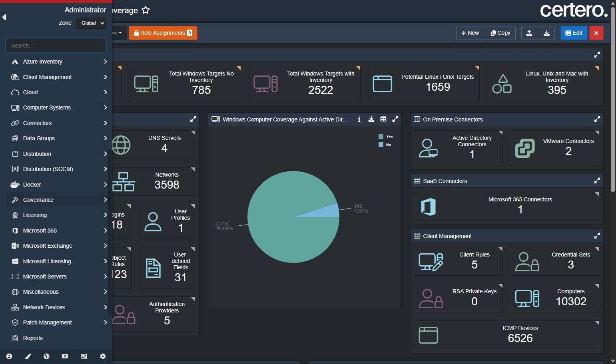This screenshot has width=616, height=364.
Task: Click the Credential Sets user-lock icon
Action: coord(527,262)
